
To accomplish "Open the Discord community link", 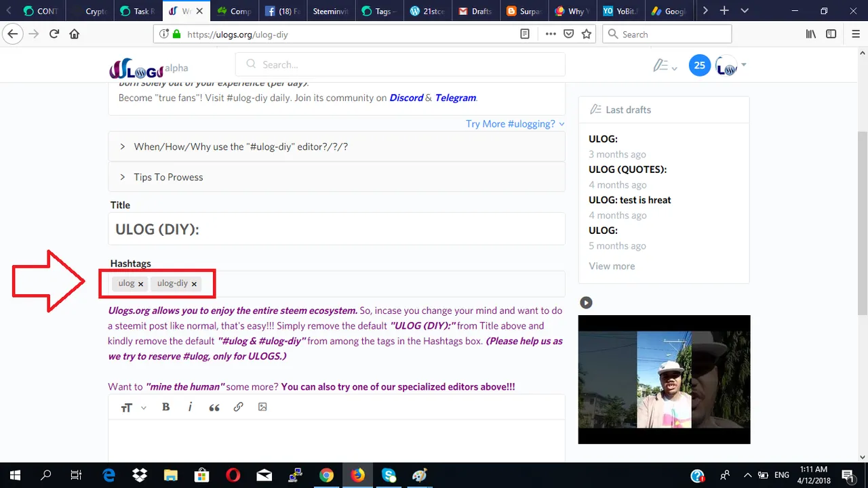I will coord(406,98).
